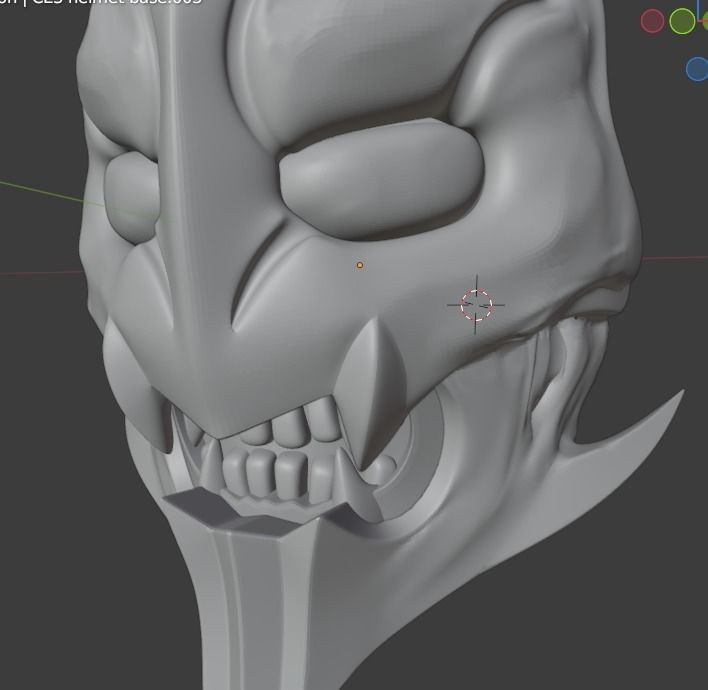Select the large upper fang on the mask
The height and width of the screenshot is (690, 708).
[x=370, y=393]
